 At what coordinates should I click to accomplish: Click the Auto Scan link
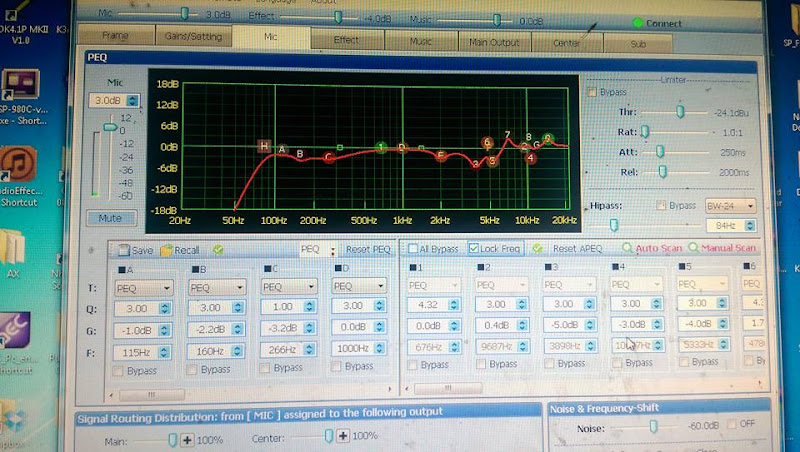tap(658, 248)
